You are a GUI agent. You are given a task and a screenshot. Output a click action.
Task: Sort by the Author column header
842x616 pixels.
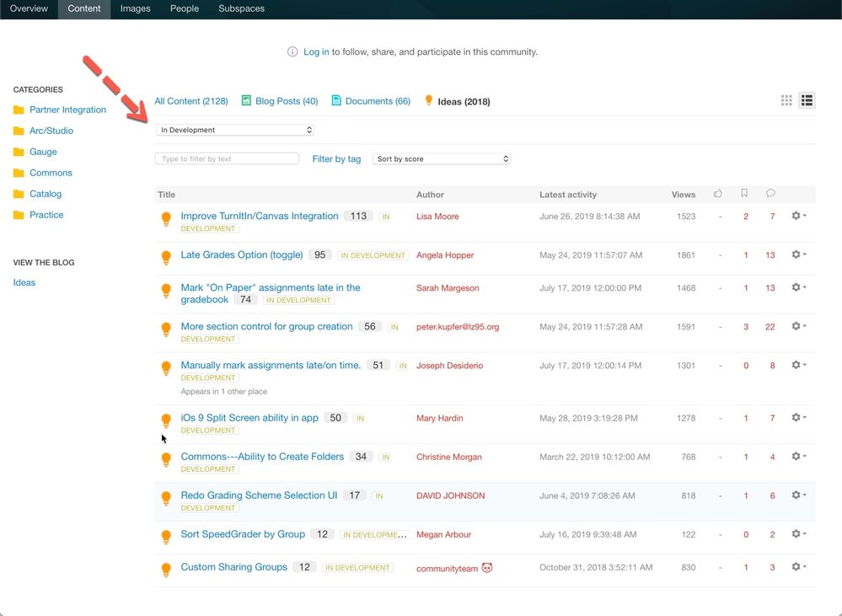[x=430, y=195]
